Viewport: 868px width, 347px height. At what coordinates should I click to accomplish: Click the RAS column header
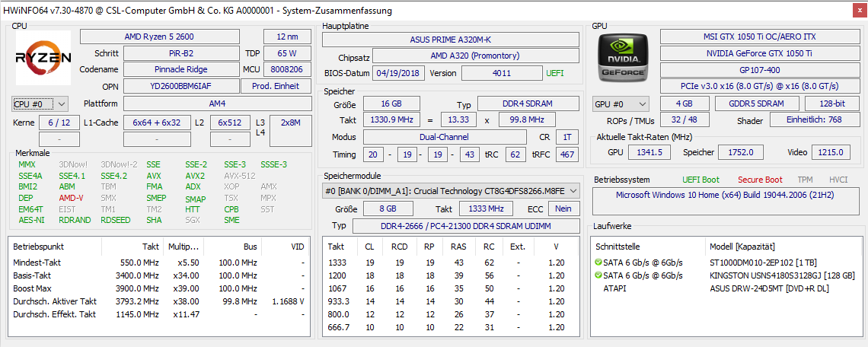458,247
